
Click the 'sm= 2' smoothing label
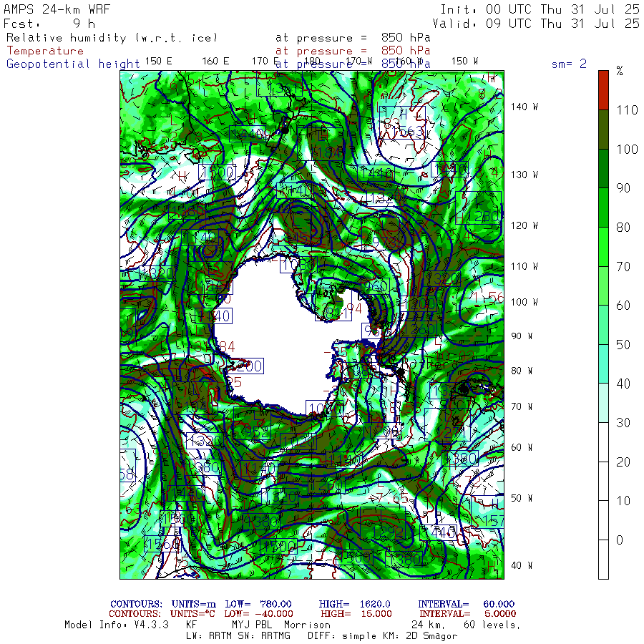coord(569,64)
